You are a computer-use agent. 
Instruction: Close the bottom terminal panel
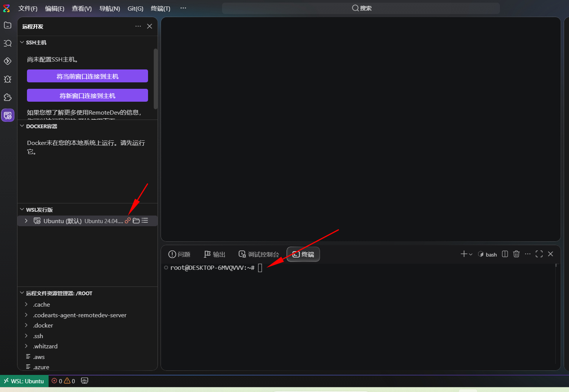(x=550, y=254)
